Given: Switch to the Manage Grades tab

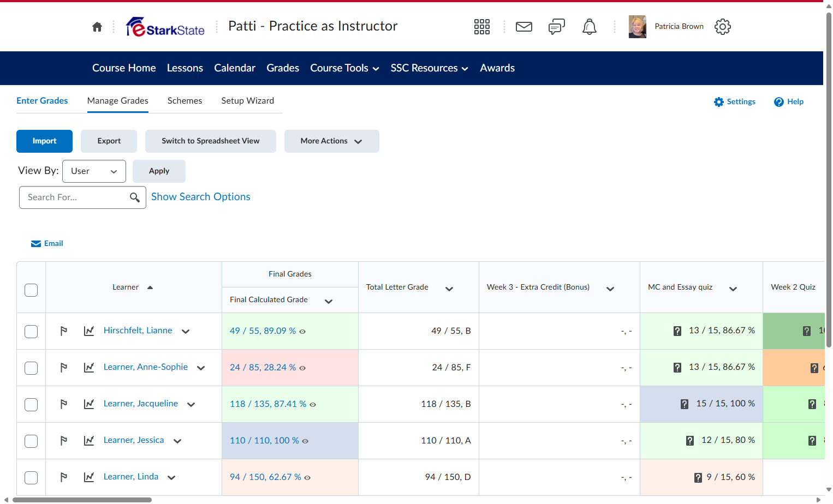Looking at the screenshot, I should (118, 101).
